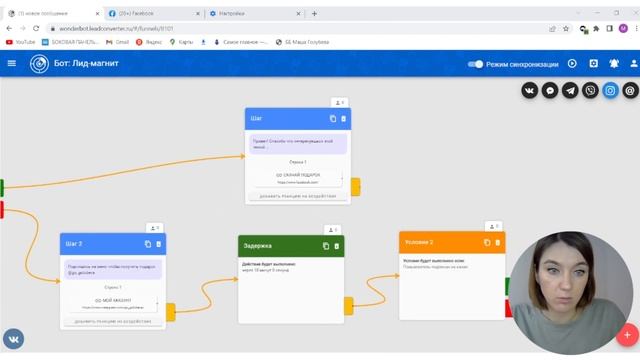The width and height of the screenshot is (640, 360).
Task: Select the email @ channel button
Action: click(x=630, y=90)
